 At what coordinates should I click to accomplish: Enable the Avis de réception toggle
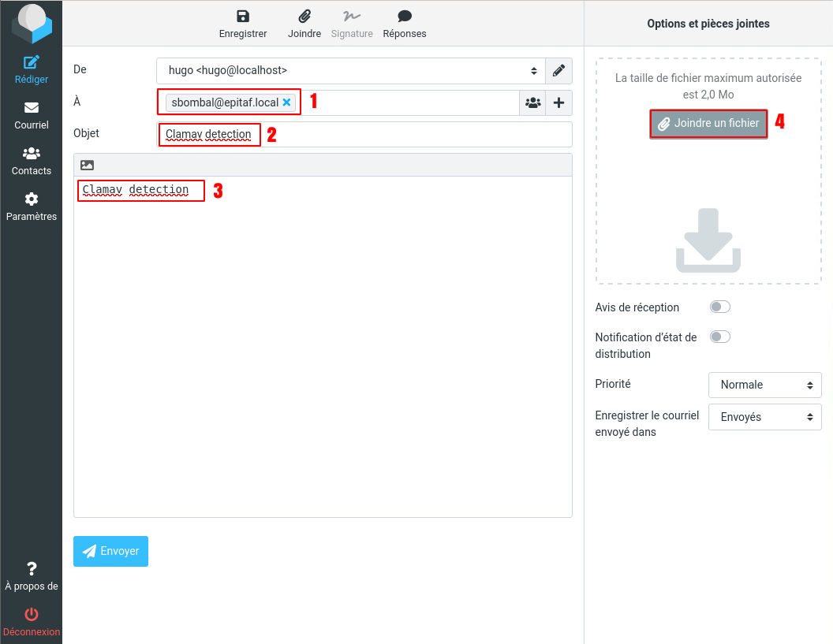[720, 307]
